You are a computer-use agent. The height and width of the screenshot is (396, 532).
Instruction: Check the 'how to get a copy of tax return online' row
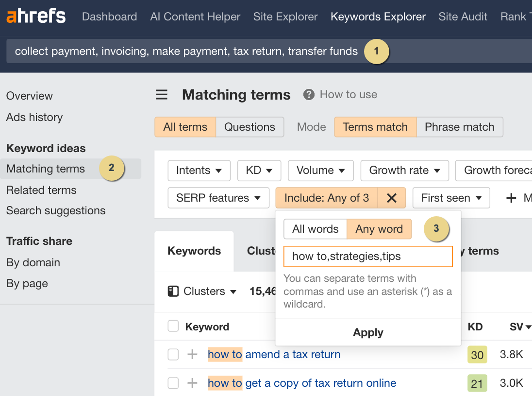pyautogui.click(x=173, y=383)
